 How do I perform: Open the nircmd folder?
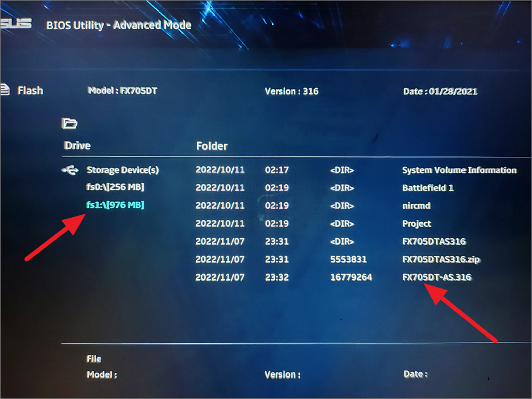coord(416,206)
